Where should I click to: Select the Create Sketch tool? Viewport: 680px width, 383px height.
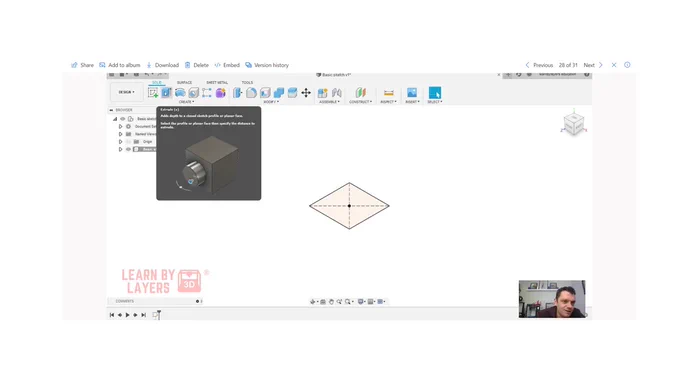153,92
